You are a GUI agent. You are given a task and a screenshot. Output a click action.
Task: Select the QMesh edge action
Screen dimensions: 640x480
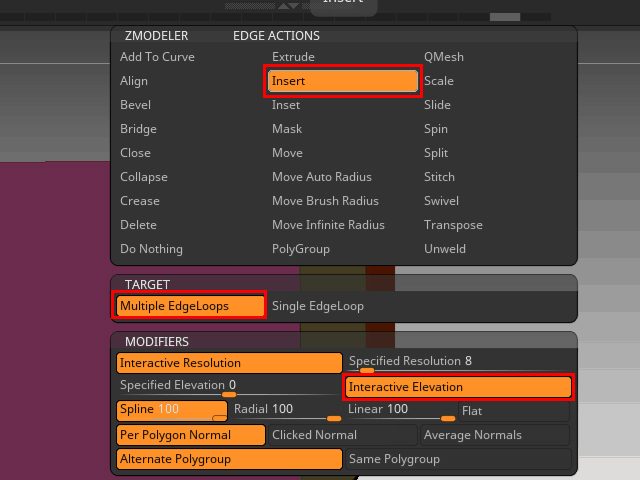tap(444, 57)
